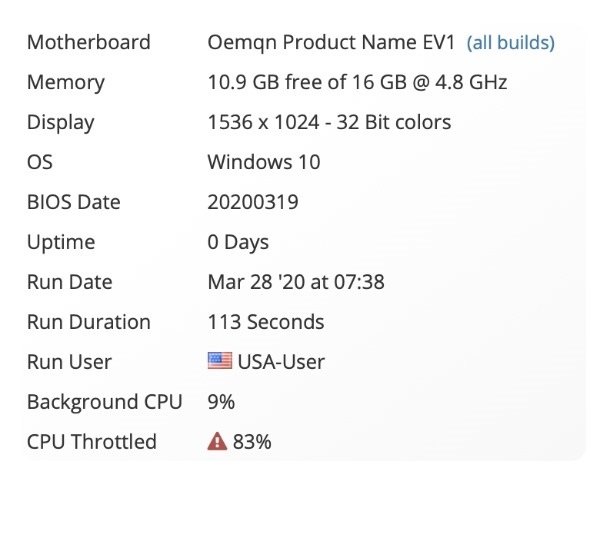600x541 pixels.
Task: Click the Display label
Action: [x=60, y=122]
